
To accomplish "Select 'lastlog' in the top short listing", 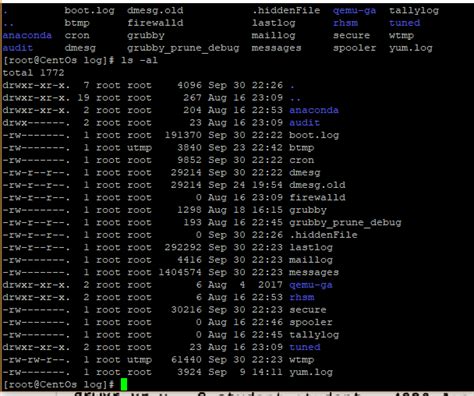I will pyautogui.click(x=273, y=23).
